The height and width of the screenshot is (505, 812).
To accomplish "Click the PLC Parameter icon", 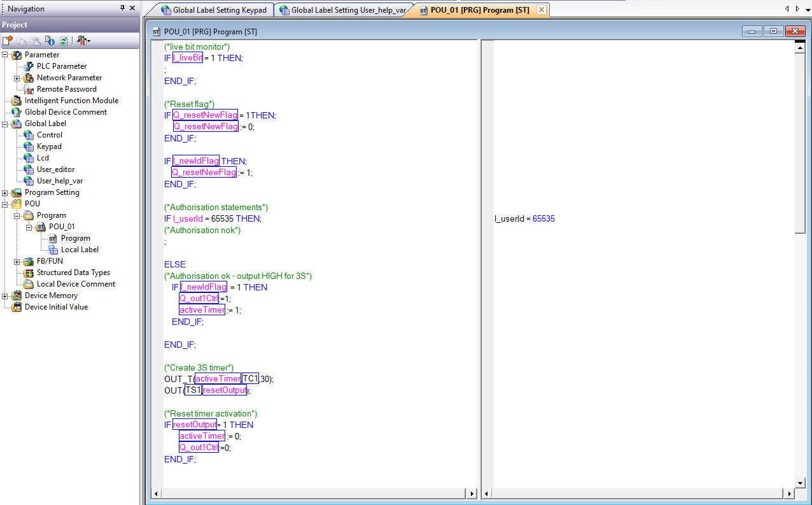I will click(x=29, y=66).
